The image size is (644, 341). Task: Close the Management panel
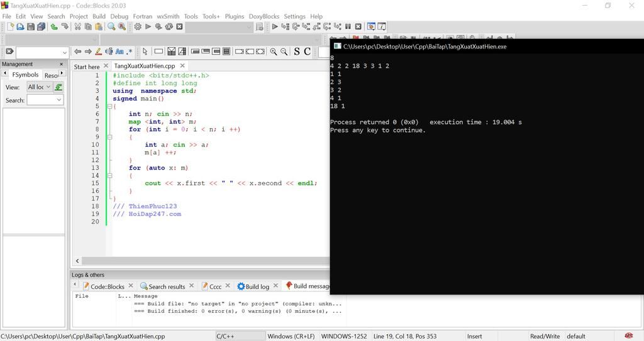61,64
